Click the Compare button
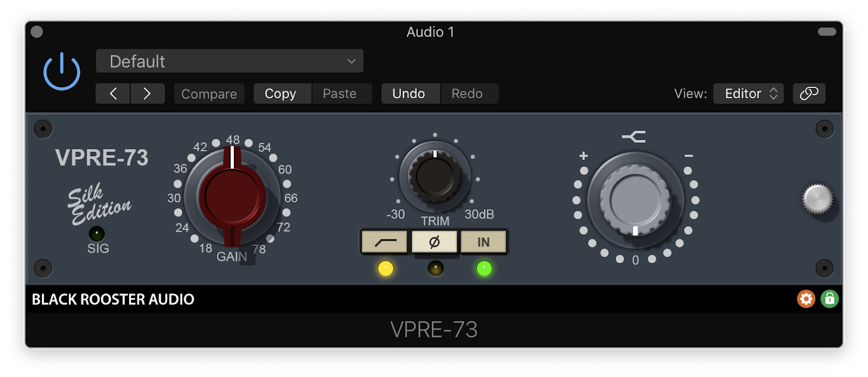The width and height of the screenshot is (868, 377). point(209,93)
